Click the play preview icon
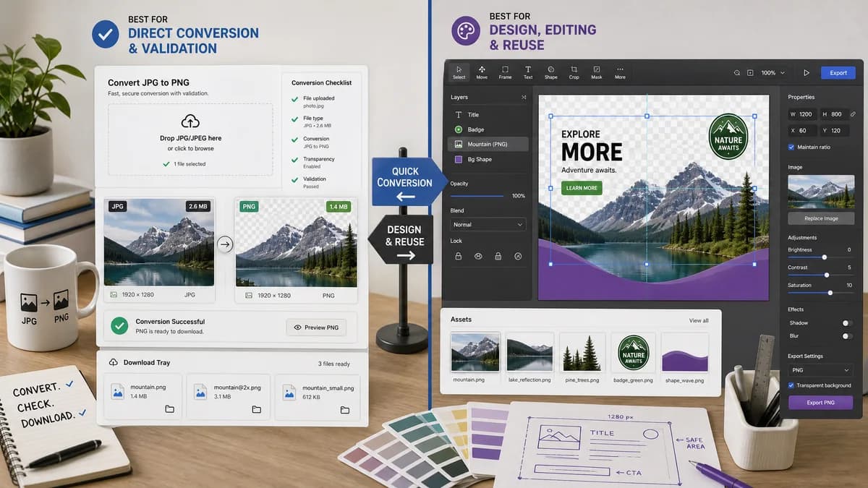The image size is (868, 488). tap(807, 73)
